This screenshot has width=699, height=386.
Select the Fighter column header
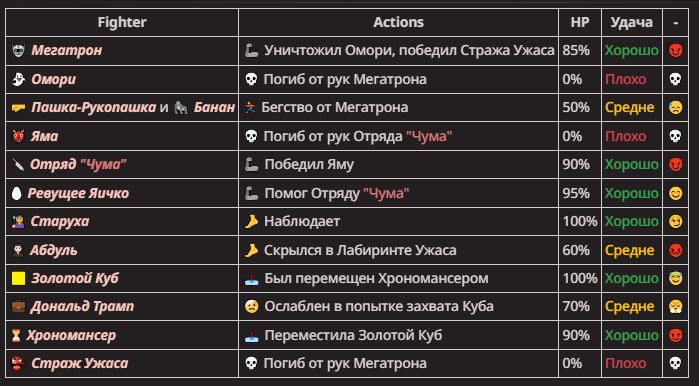[x=122, y=22]
